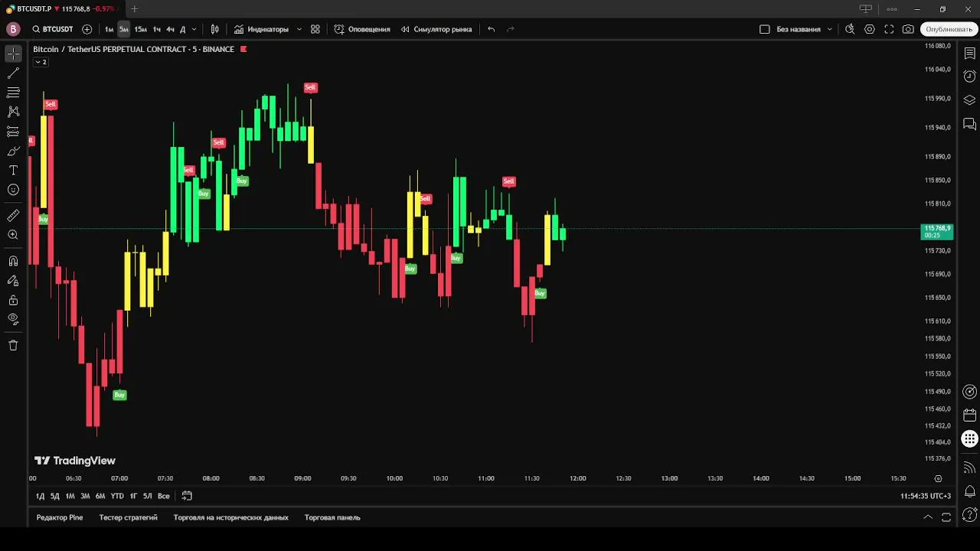Select the 4ч timeframe

170,29
